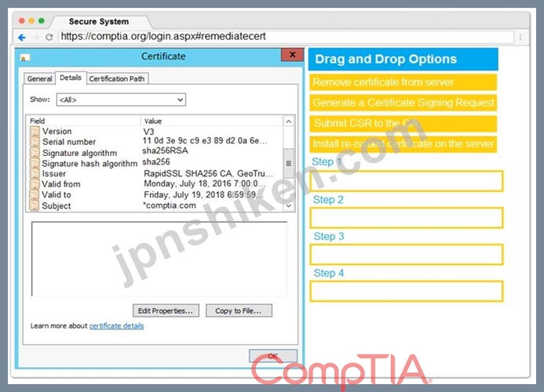Open the browser three-dot menu
Viewport: 544px width, 392px height.
(520, 37)
